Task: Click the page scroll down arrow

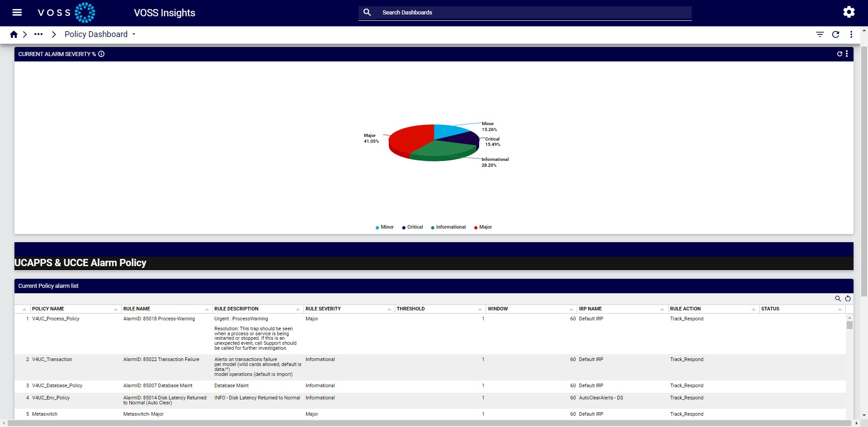Action: pos(864,415)
